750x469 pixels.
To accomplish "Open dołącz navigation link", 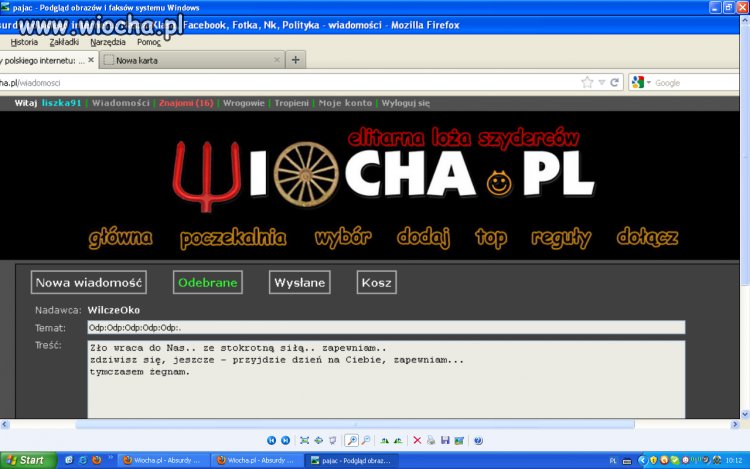I will click(647, 237).
